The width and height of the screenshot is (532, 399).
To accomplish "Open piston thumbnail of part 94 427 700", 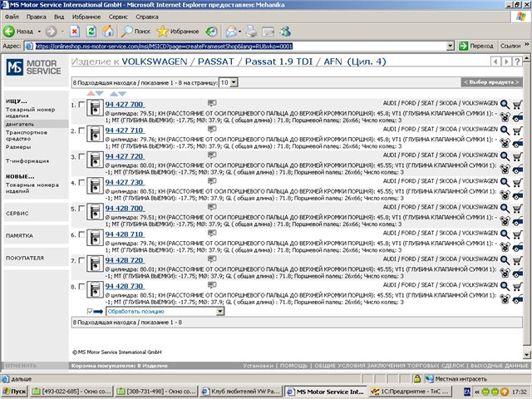I will (x=95, y=108).
